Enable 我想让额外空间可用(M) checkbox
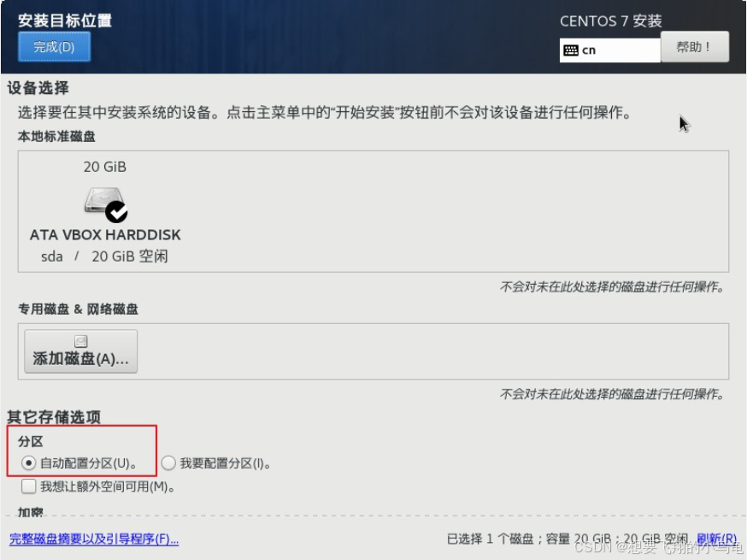 tap(28, 486)
